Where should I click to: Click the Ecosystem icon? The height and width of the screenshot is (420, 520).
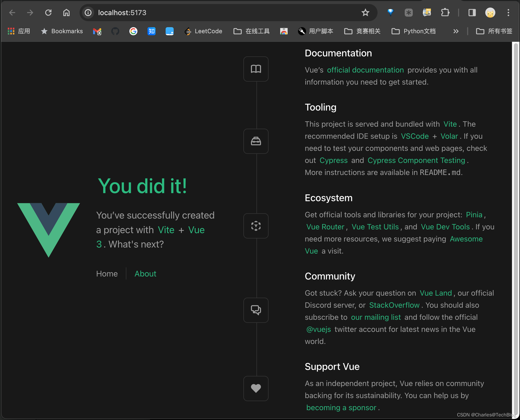pyautogui.click(x=256, y=226)
